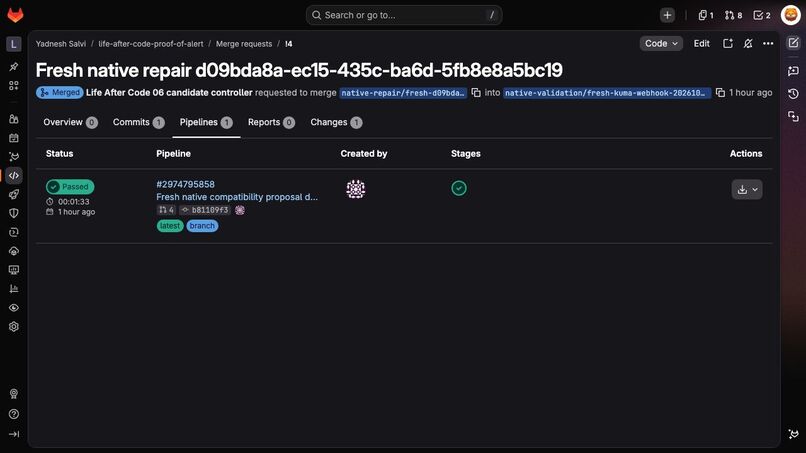Open Plan calendar icon in sidebar
This screenshot has width=806, height=453.
click(x=14, y=138)
